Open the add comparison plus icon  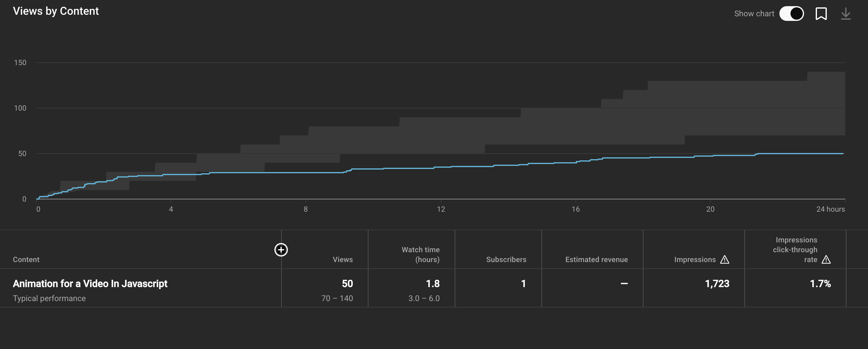[281, 250]
